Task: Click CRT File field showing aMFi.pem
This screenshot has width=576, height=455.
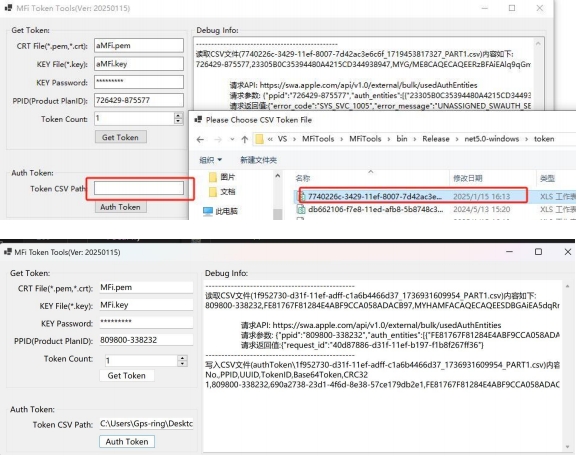Action: pyautogui.click(x=139, y=46)
